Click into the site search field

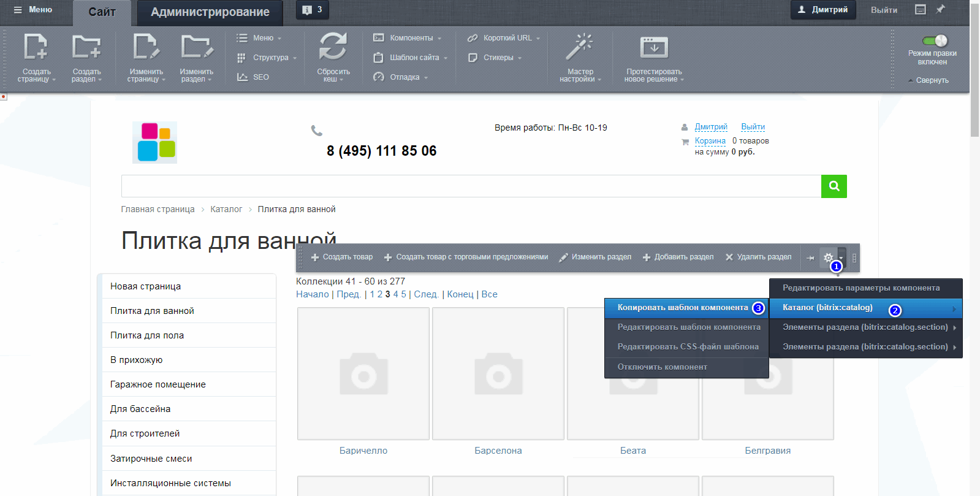coord(471,186)
